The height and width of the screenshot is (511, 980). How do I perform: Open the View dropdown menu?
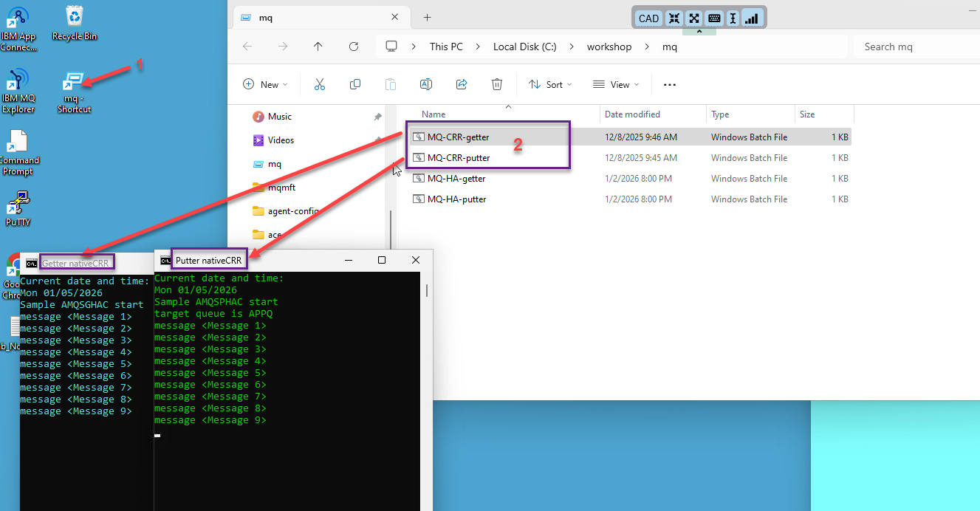[x=616, y=85]
